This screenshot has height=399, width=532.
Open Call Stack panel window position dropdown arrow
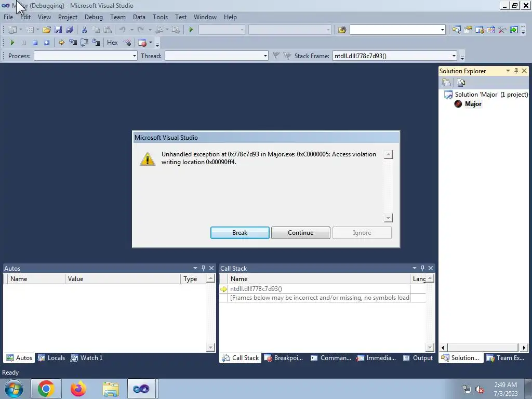pos(414,268)
